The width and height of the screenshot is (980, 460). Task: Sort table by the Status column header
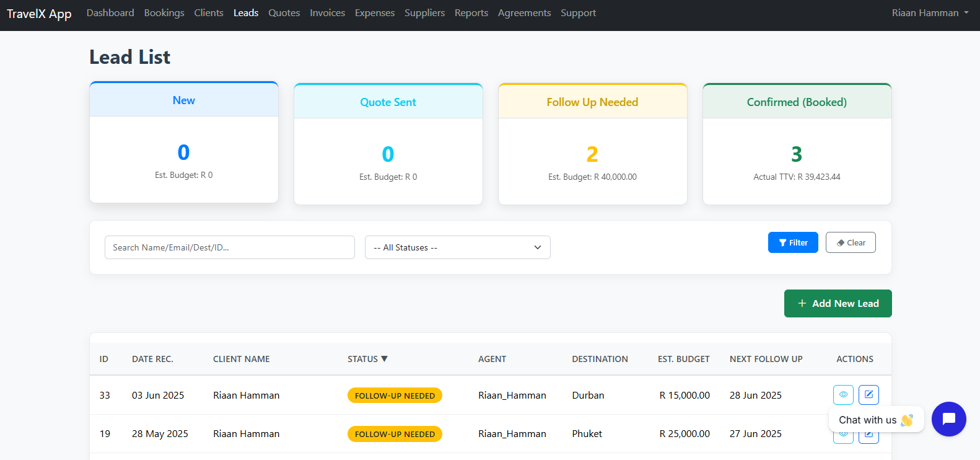[367, 359]
